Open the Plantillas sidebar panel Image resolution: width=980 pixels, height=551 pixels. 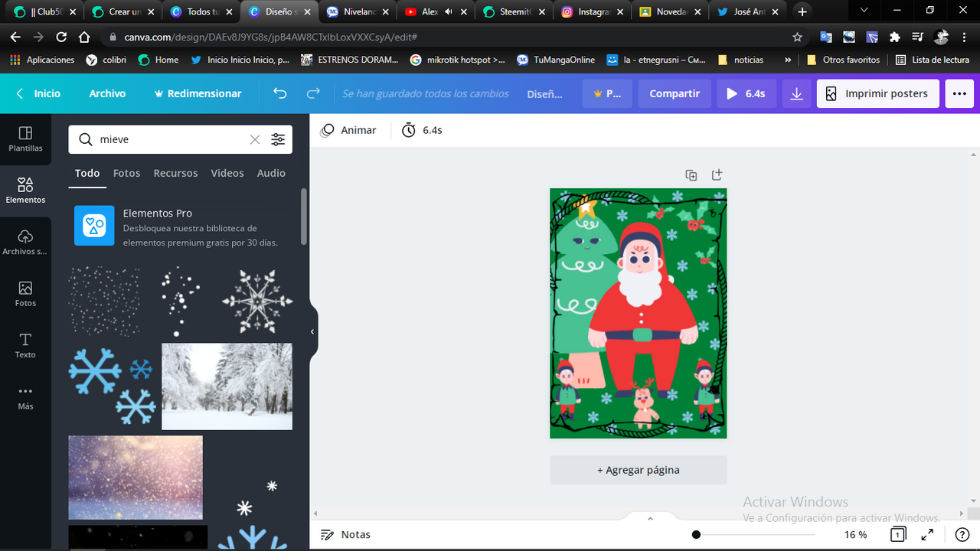pos(25,139)
